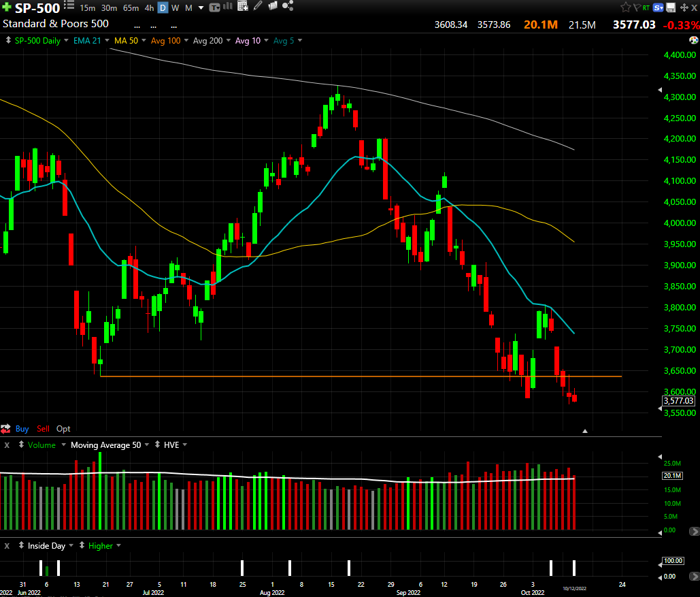Open the more-timeframes dropdown arrow after M

[201, 8]
